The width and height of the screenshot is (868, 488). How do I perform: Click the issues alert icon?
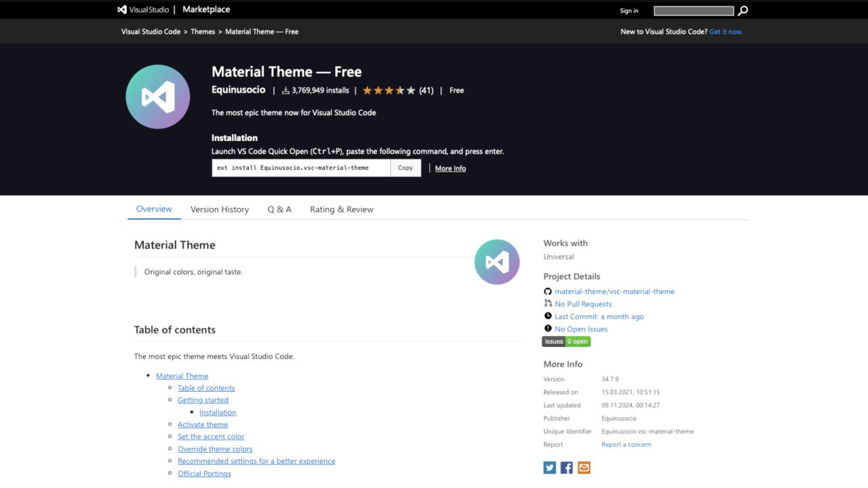pyautogui.click(x=548, y=329)
